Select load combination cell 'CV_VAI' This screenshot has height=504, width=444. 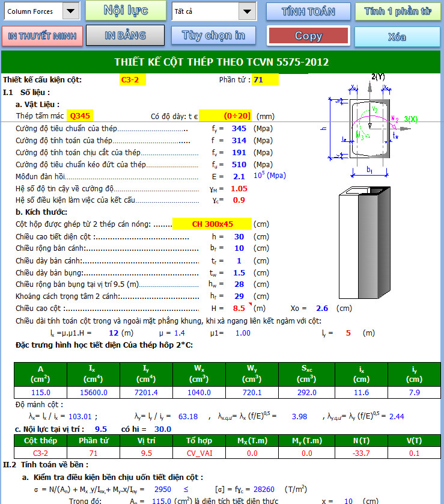click(x=199, y=453)
